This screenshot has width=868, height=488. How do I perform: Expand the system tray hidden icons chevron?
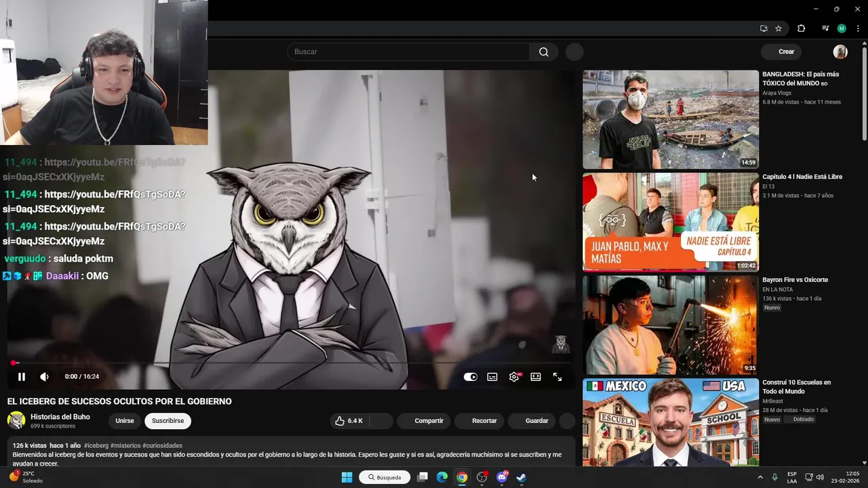(x=760, y=477)
